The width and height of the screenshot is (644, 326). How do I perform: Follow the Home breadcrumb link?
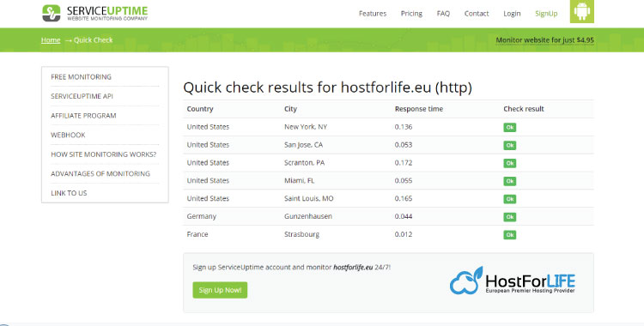tap(51, 39)
